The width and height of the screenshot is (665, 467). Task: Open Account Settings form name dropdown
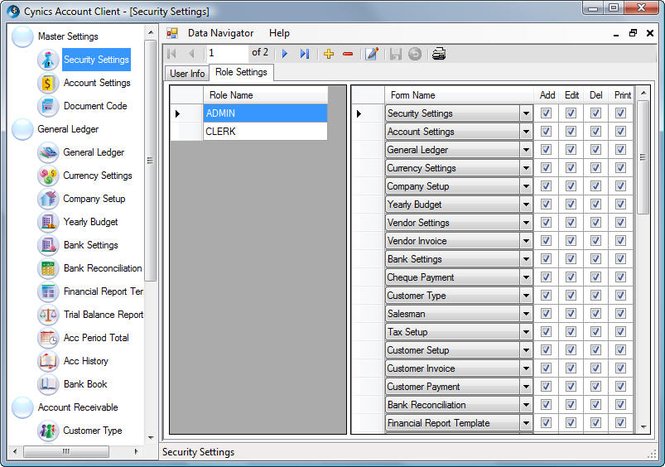point(526,131)
